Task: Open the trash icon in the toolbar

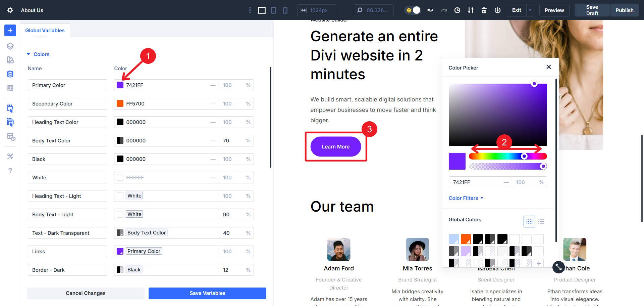Action: pyautogui.click(x=484, y=10)
